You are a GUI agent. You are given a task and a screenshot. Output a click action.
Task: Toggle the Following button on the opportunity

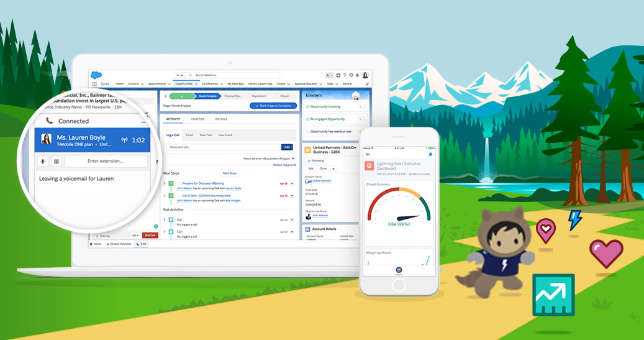pos(315,161)
